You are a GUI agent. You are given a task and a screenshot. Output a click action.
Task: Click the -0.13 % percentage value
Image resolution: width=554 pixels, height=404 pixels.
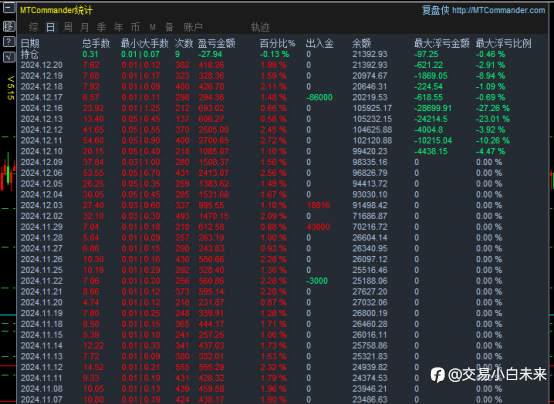[275, 54]
